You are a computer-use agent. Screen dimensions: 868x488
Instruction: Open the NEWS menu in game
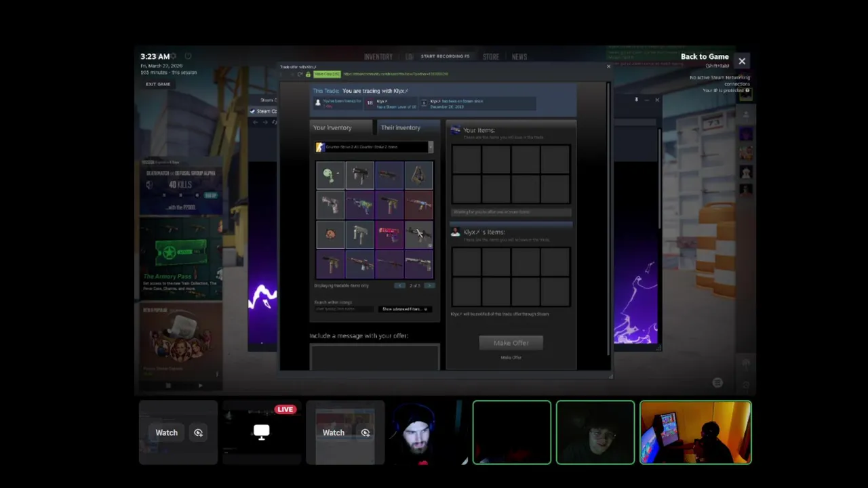(x=519, y=57)
